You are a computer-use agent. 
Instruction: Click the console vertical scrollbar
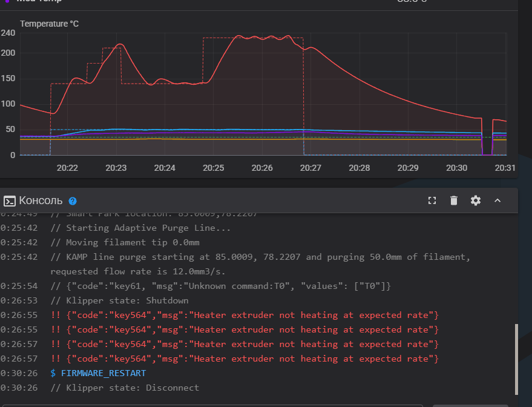coord(516,359)
